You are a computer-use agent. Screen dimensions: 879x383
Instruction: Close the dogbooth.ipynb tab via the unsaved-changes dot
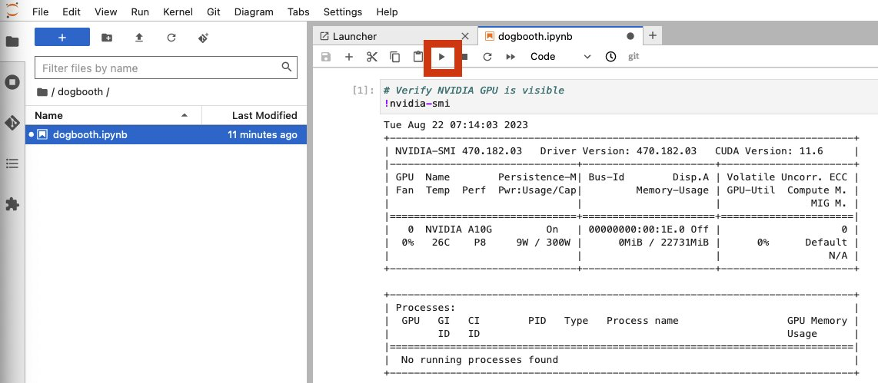(630, 36)
